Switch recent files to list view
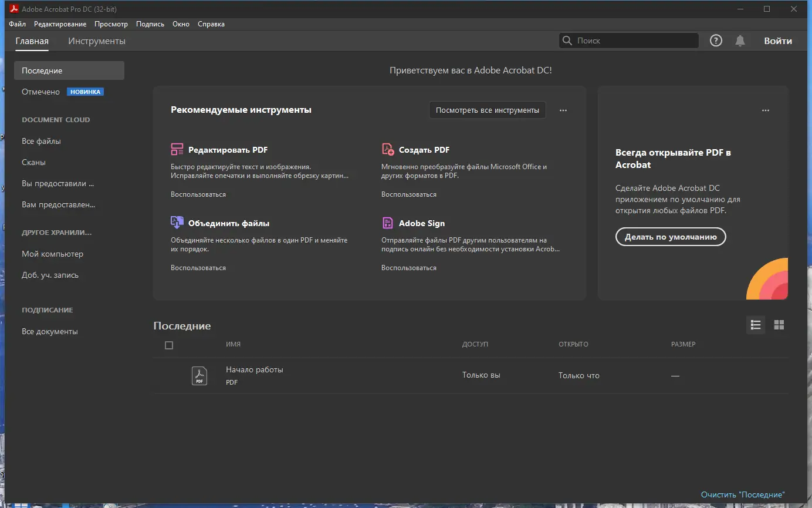The height and width of the screenshot is (508, 812). pos(756,325)
